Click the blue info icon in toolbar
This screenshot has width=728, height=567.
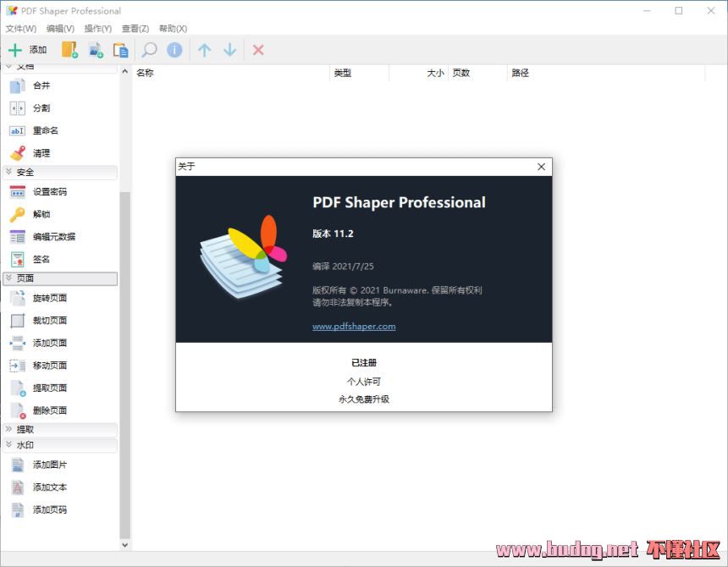(174, 50)
